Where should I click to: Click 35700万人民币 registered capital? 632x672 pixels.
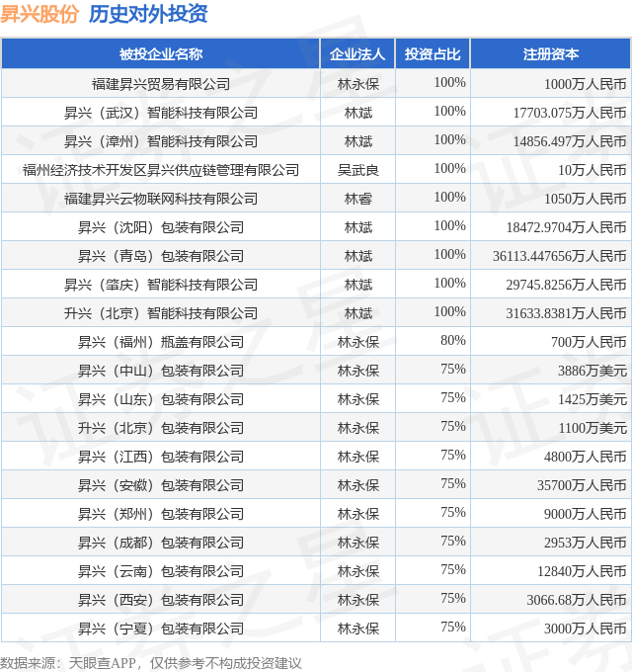[582, 485]
